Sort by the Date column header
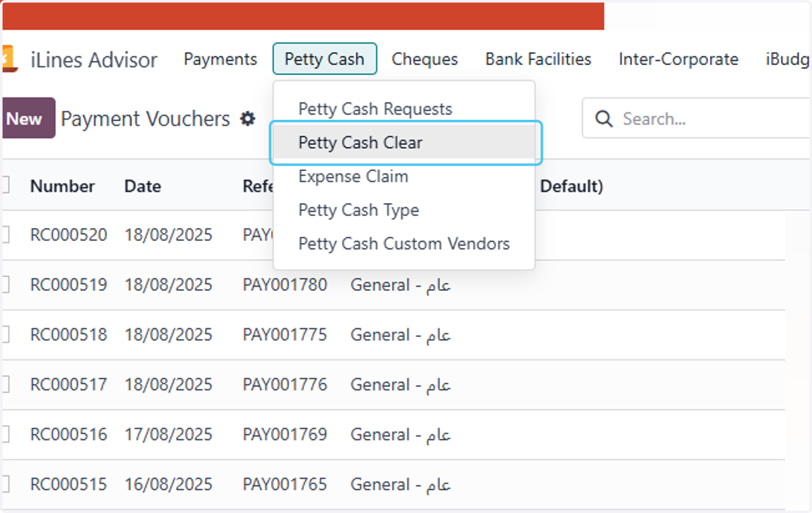Viewport: 812px width, 513px height. 143,186
